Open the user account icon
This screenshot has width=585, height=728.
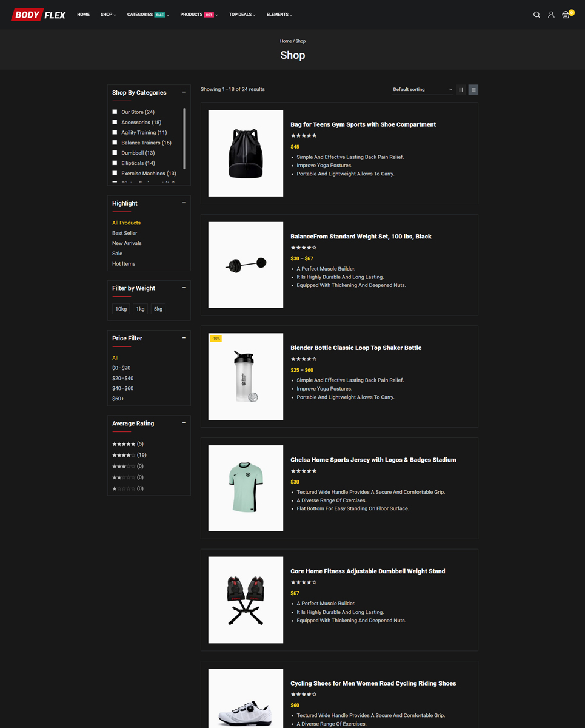click(x=551, y=15)
